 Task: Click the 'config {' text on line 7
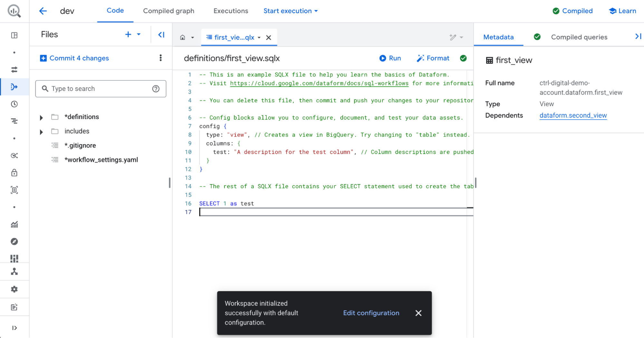213,126
